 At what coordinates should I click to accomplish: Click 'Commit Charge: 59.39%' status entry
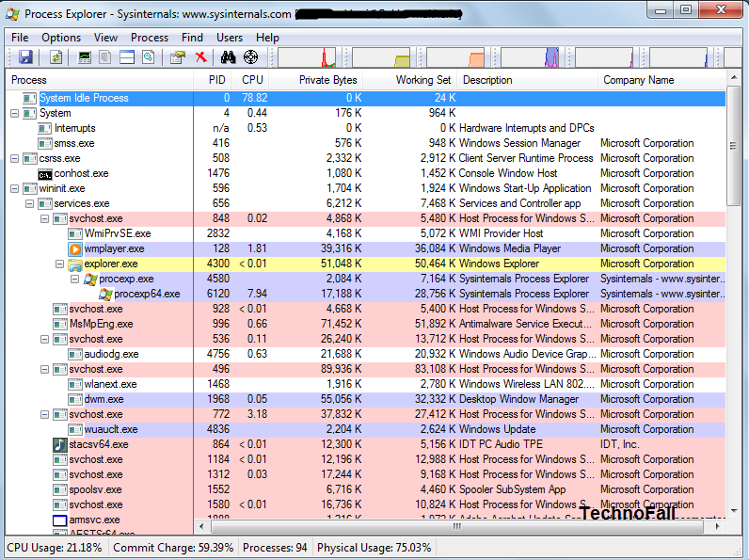click(173, 548)
